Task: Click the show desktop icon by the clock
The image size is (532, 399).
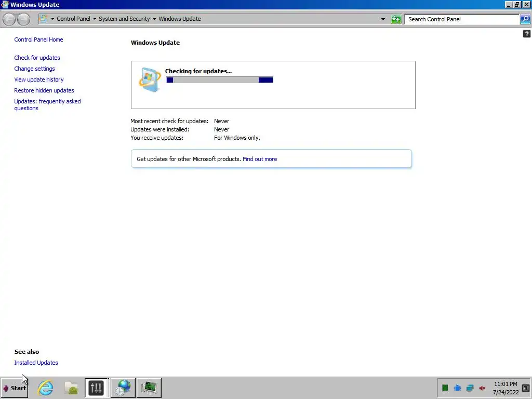Action: (526, 388)
